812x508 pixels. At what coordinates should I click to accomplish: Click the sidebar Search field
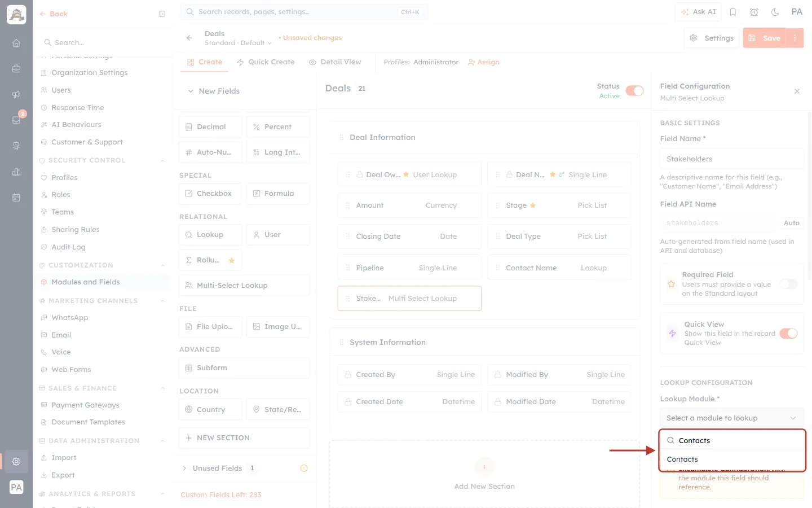tap(105, 43)
